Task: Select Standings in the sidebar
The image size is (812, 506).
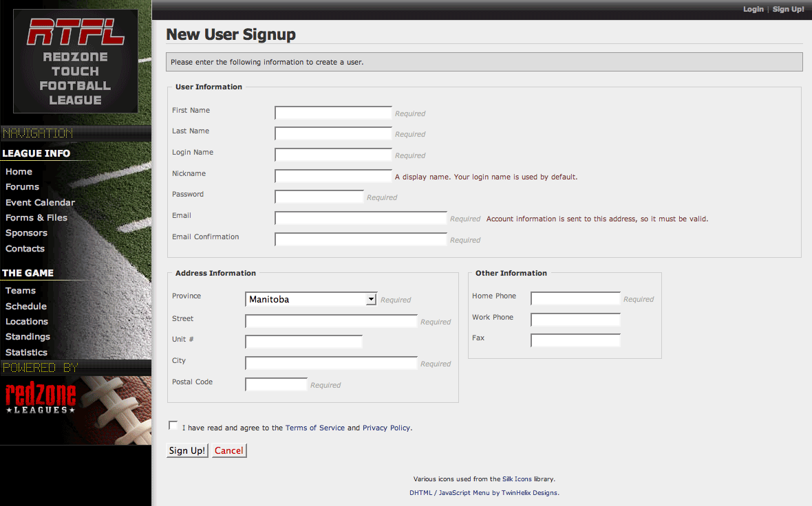Action: click(x=28, y=337)
